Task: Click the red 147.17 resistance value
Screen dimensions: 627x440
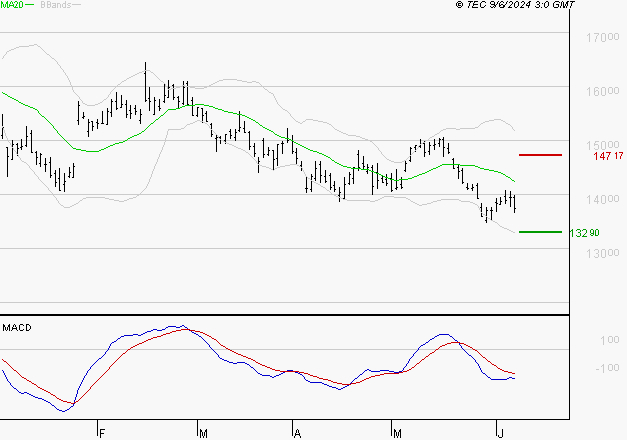Action: click(608, 156)
